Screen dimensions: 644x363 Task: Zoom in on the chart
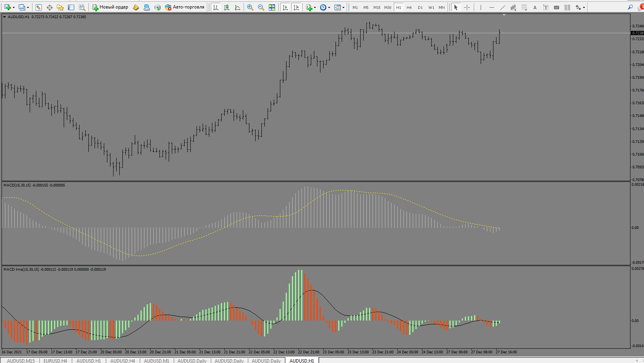[250, 7]
